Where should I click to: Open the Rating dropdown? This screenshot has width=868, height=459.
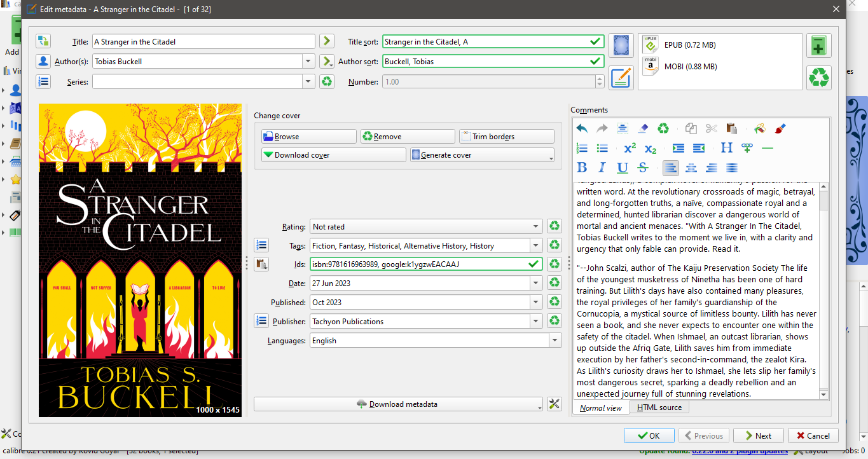537,226
